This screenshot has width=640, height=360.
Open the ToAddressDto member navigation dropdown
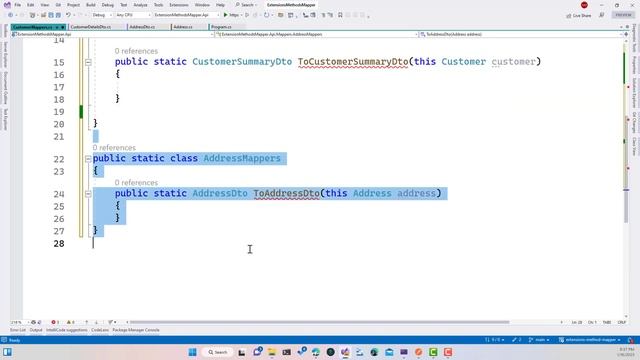tap(521, 34)
